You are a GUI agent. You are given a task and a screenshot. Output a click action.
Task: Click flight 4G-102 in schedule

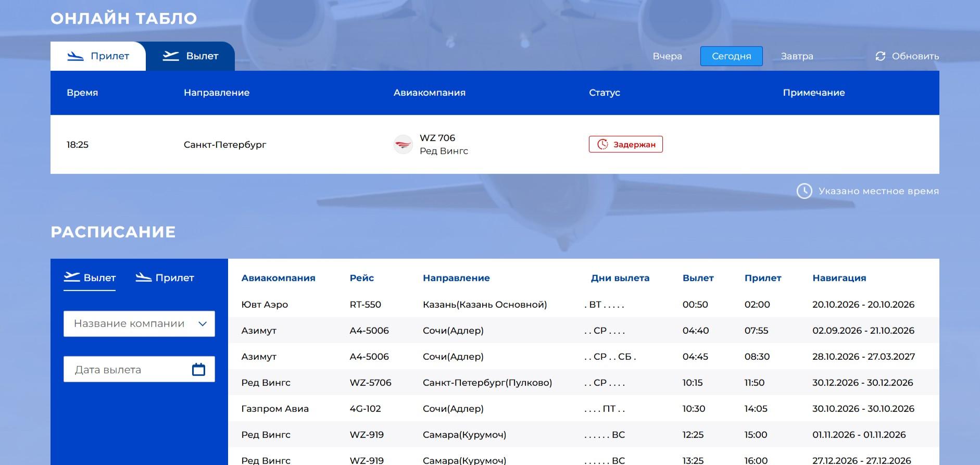(365, 409)
